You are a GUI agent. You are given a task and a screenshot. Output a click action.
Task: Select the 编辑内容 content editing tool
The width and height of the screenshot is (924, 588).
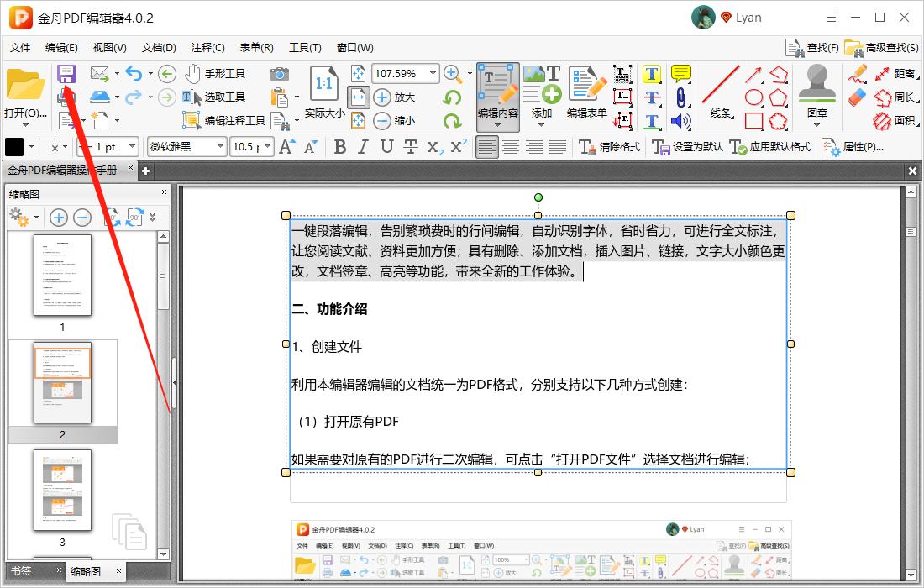click(496, 92)
